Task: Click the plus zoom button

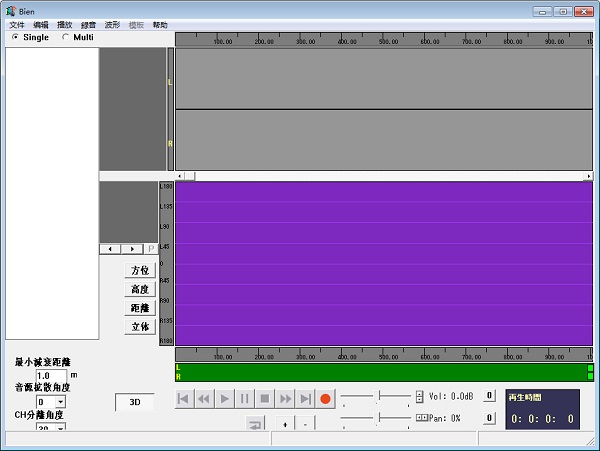Action: pyautogui.click(x=285, y=423)
